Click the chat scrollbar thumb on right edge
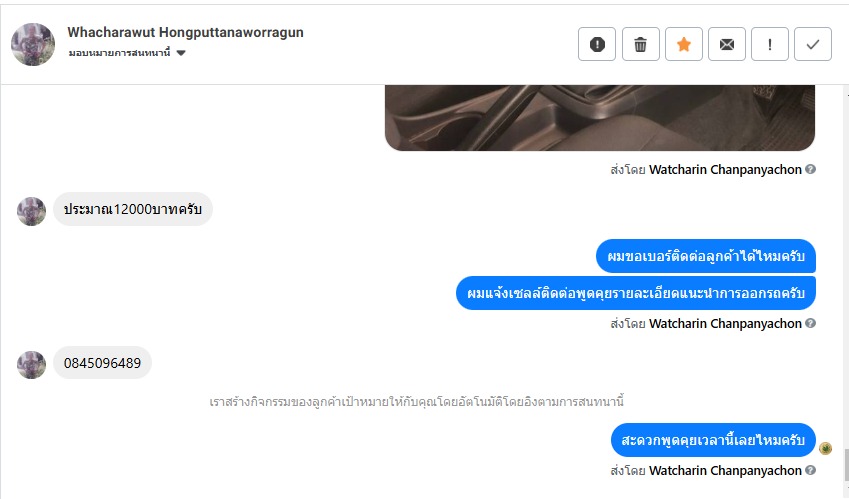849x499 pixels. 846,463
